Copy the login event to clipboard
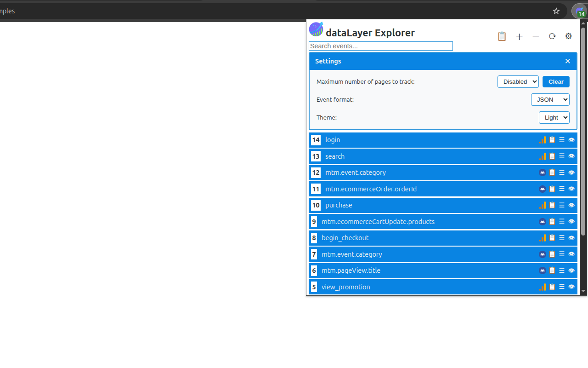This screenshot has width=588, height=368. pos(552,140)
